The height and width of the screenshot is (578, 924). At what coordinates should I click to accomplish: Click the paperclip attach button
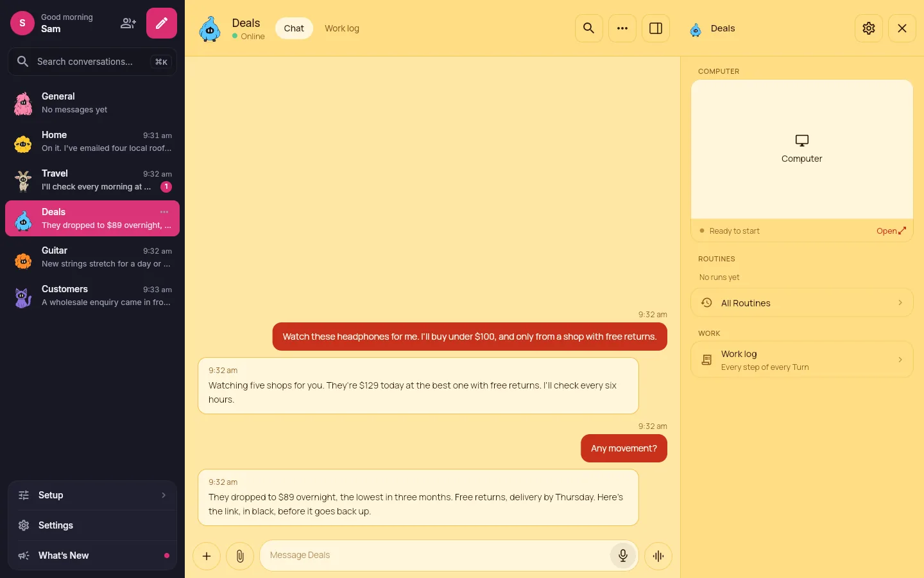click(x=240, y=556)
